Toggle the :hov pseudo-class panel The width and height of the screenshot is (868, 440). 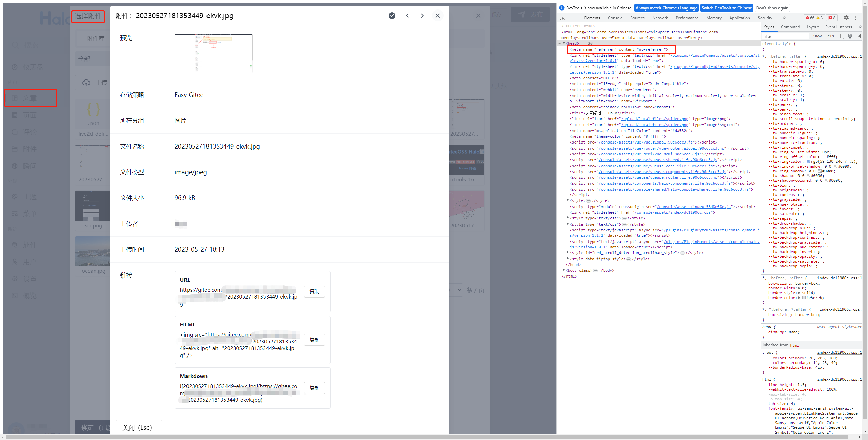pos(818,36)
